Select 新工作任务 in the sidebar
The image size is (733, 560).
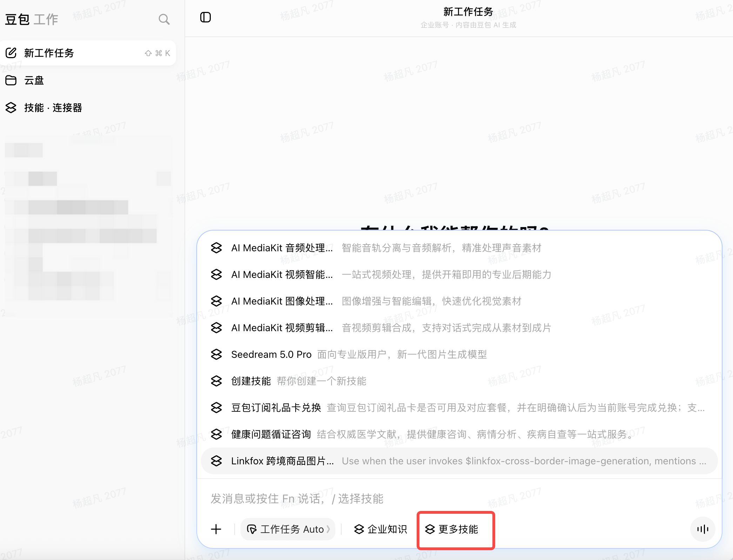pyautogui.click(x=88, y=53)
